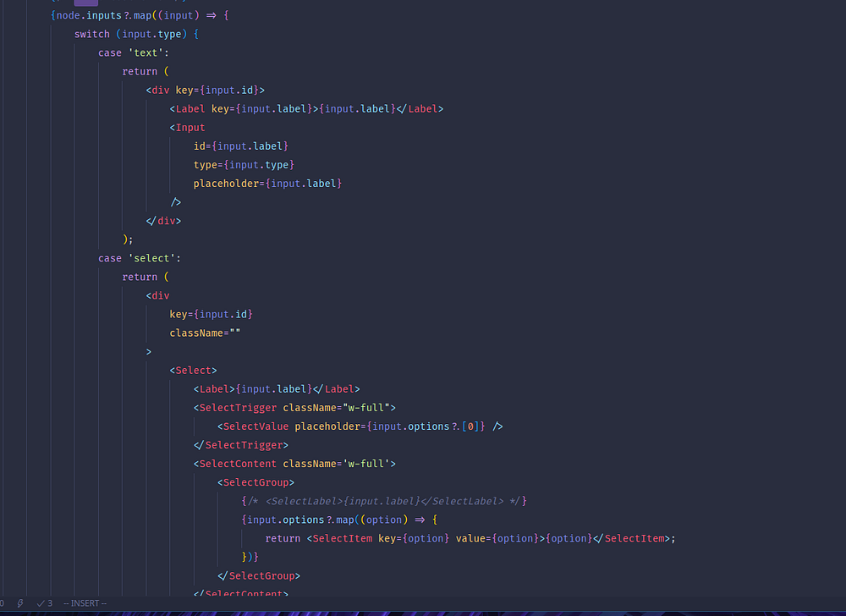846x616 pixels.
Task: Click "<SelectContent className='w-full'>" line
Action: point(294,464)
